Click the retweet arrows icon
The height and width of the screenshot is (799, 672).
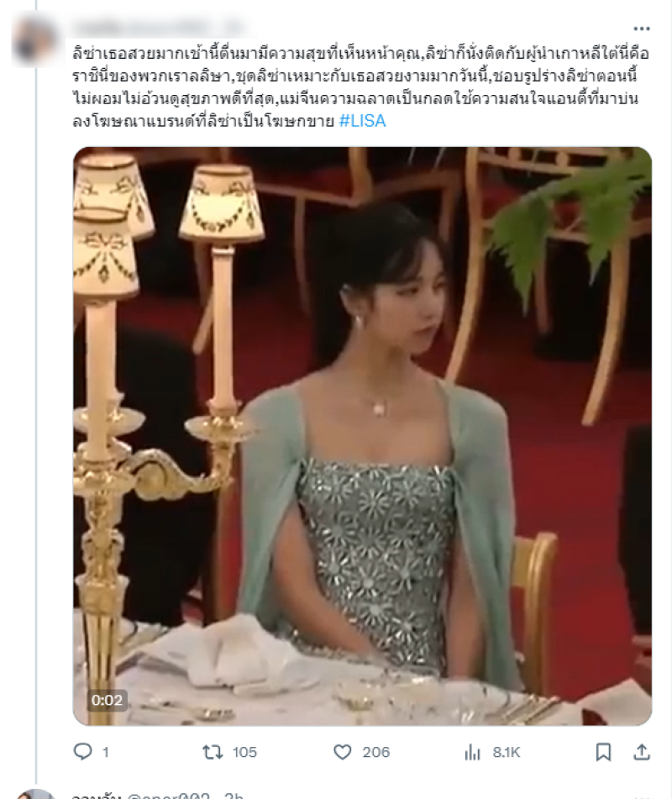coord(213,752)
